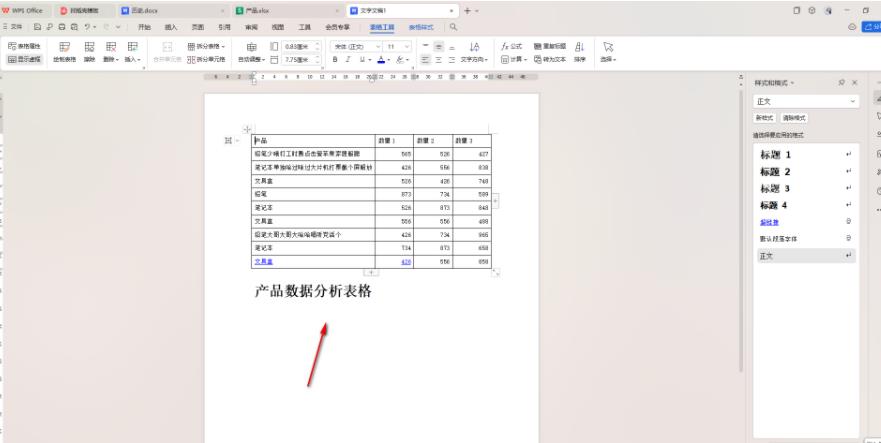Click the blue linked text in last table row
Screen dimensions: 881x443
coord(264,261)
